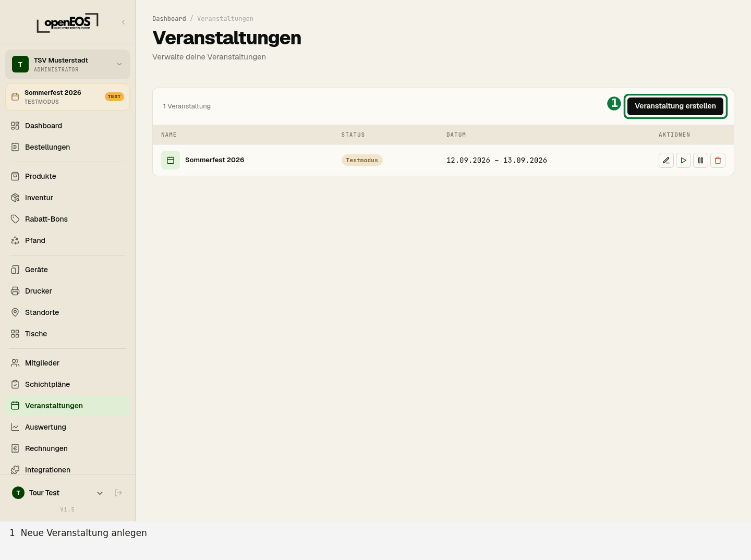The width and height of the screenshot is (751, 560).
Task: Open Standorte in the sidebar
Action: point(67,312)
